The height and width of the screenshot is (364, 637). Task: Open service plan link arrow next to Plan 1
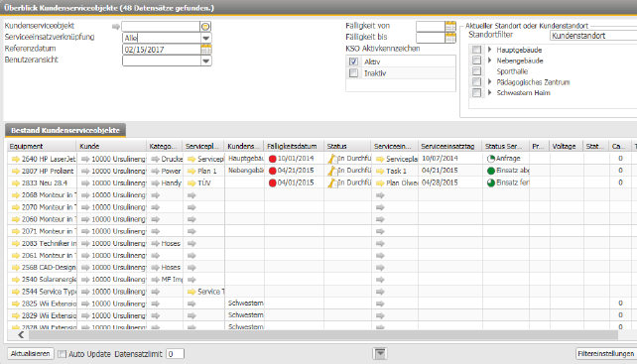191,171
